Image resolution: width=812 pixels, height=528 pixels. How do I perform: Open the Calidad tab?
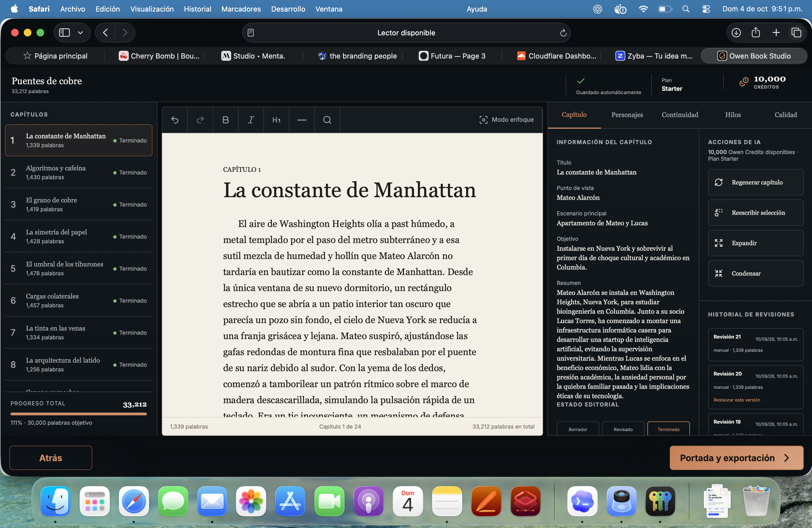(785, 115)
